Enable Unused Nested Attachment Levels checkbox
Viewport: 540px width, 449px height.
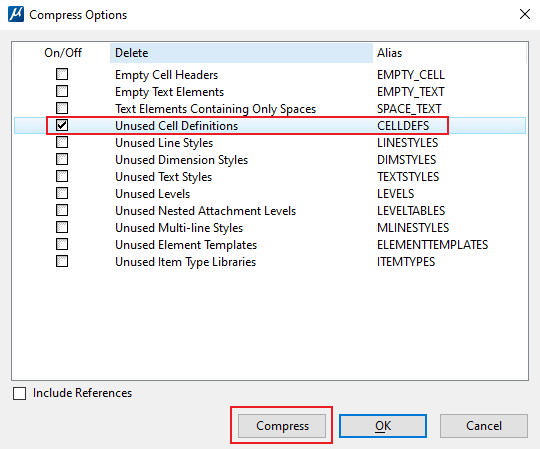62,210
